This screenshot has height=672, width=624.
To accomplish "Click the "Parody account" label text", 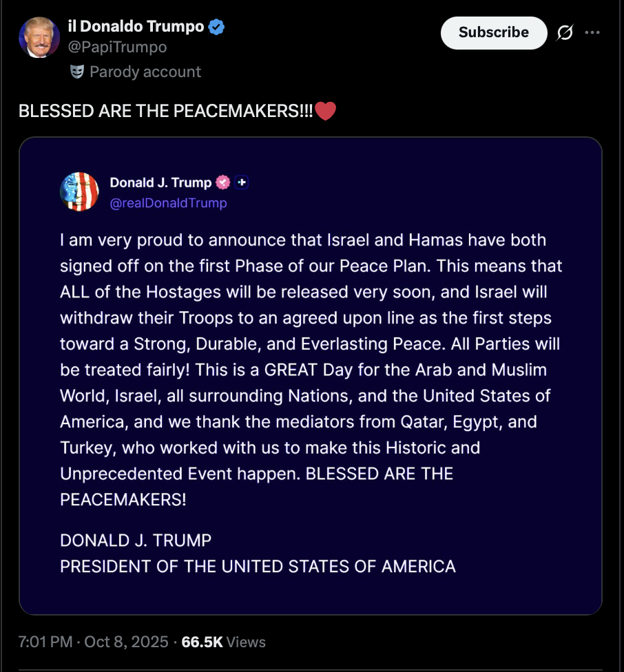I will click(145, 72).
